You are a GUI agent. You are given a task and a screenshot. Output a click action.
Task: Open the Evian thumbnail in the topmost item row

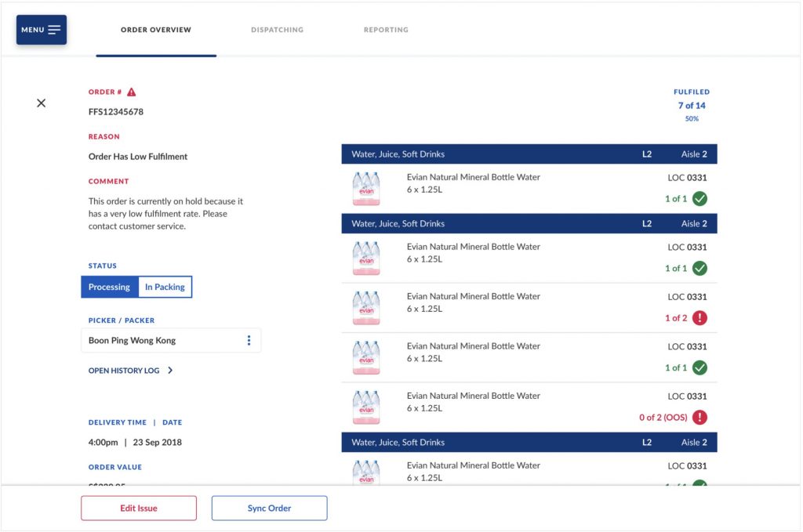(366, 189)
